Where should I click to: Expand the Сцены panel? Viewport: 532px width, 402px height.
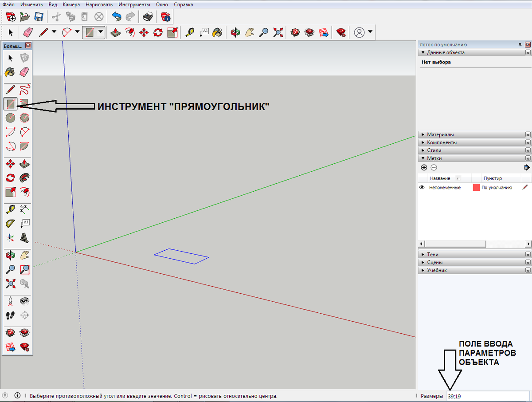(423, 263)
